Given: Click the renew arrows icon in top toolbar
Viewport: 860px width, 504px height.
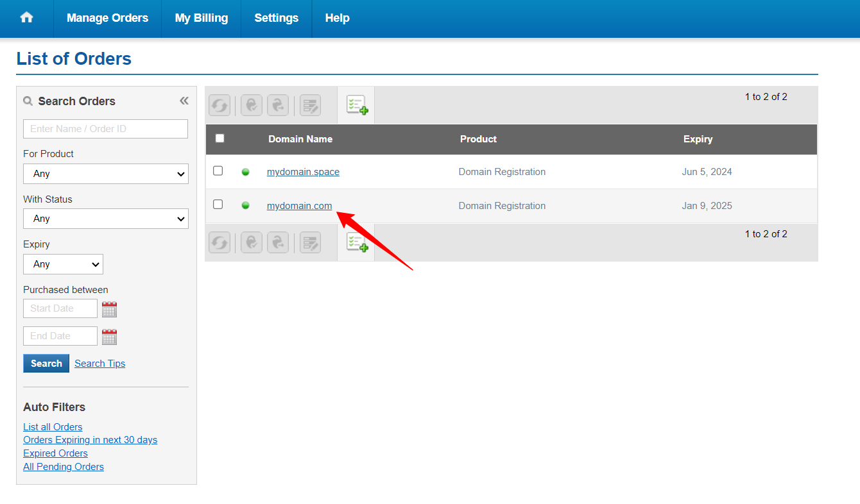Looking at the screenshot, I should (x=219, y=105).
